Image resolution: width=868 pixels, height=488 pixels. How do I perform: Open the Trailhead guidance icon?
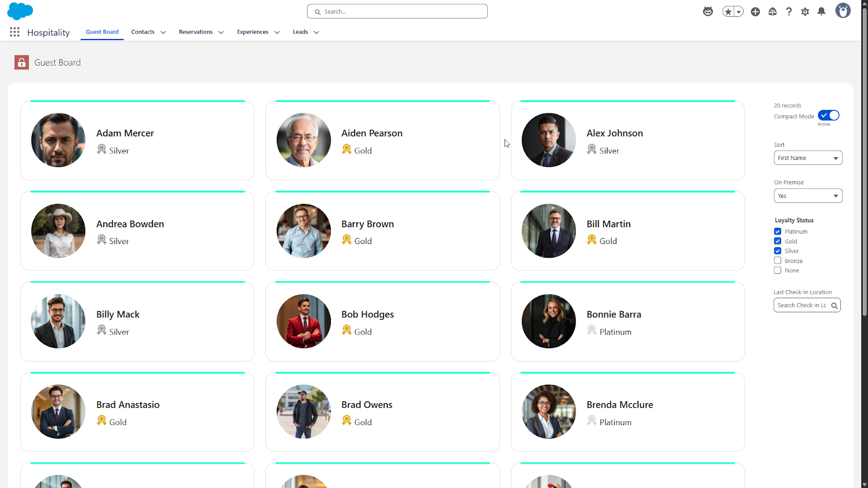(773, 11)
